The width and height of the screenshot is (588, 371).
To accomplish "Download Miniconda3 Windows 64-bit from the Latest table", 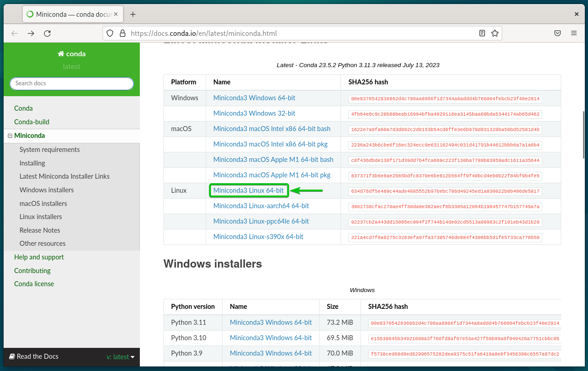I will coord(254,98).
